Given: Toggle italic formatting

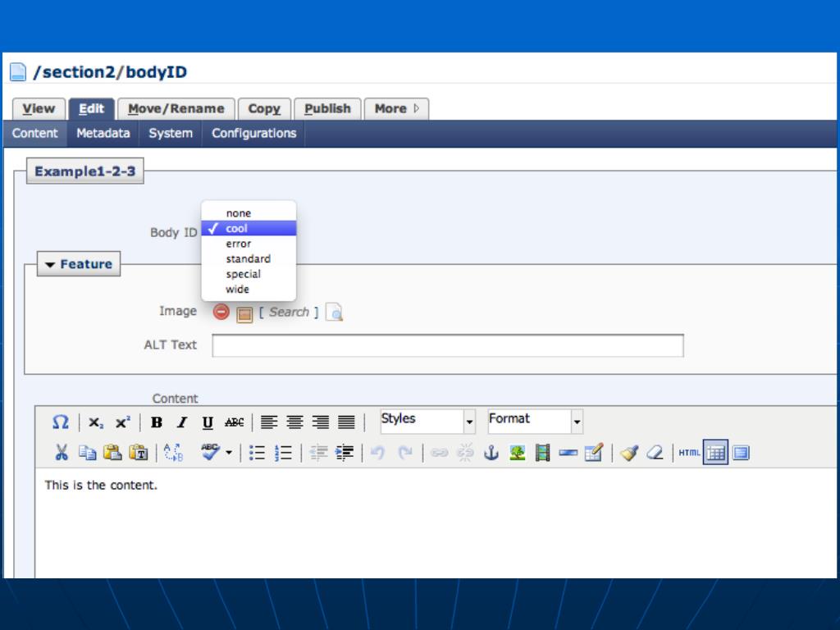Looking at the screenshot, I should 182,422.
